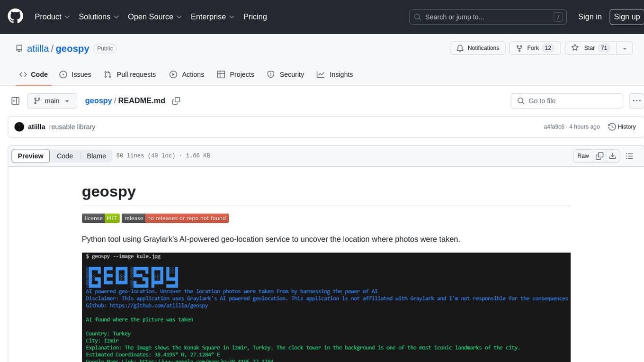Expand the Enterprise menu
This screenshot has height=362, width=644.
pos(213,17)
